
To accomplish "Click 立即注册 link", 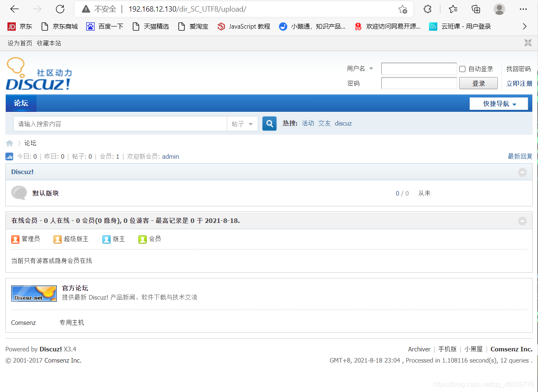I will 519,83.
